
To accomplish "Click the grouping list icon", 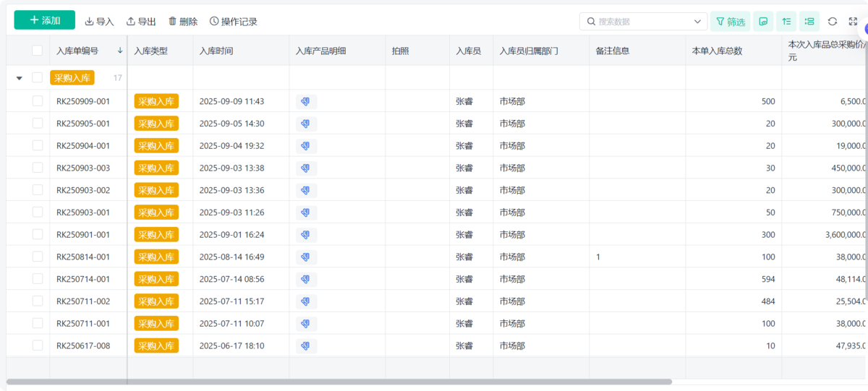I will [x=809, y=22].
